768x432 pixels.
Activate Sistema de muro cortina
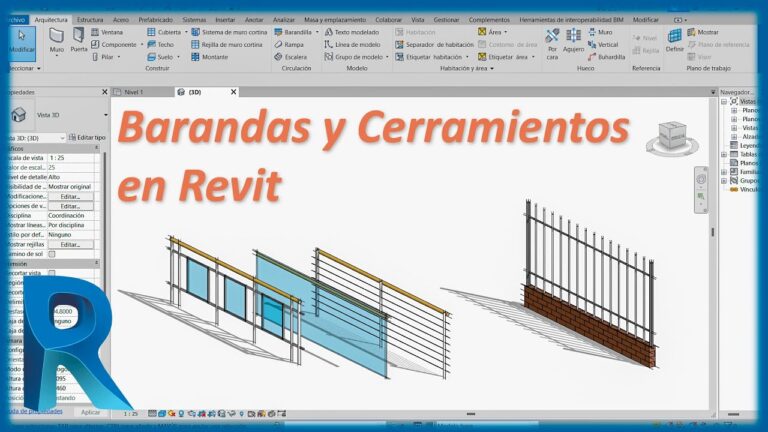[x=229, y=32]
